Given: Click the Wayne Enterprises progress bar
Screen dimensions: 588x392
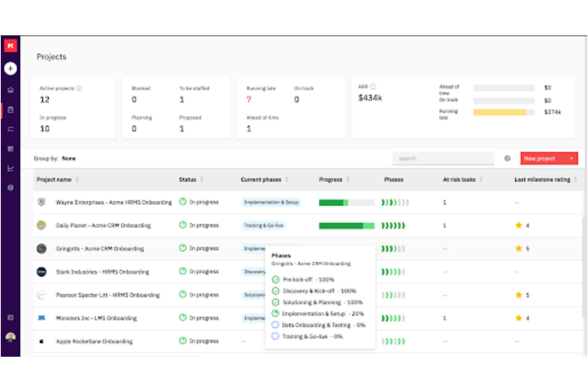Looking at the screenshot, I should tap(346, 203).
